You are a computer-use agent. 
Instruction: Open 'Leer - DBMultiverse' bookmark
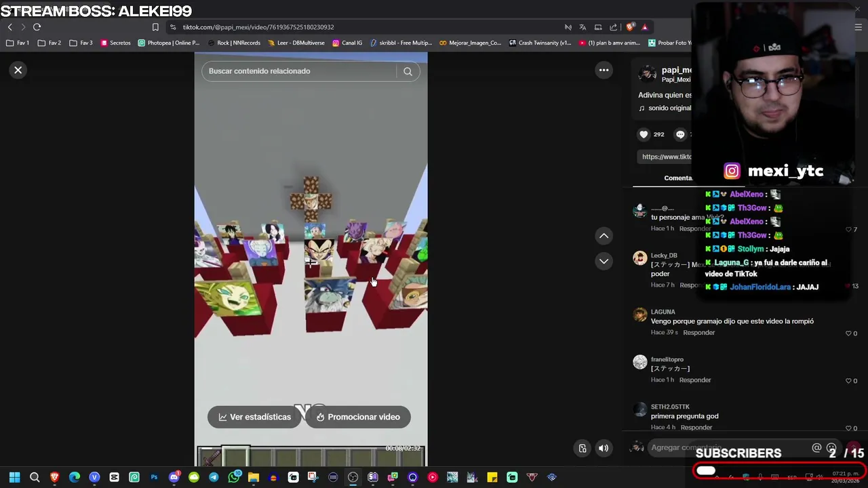pos(296,43)
